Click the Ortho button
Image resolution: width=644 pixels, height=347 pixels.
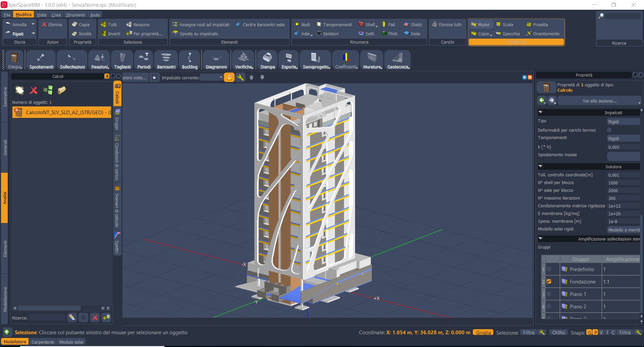pyautogui.click(x=558, y=333)
